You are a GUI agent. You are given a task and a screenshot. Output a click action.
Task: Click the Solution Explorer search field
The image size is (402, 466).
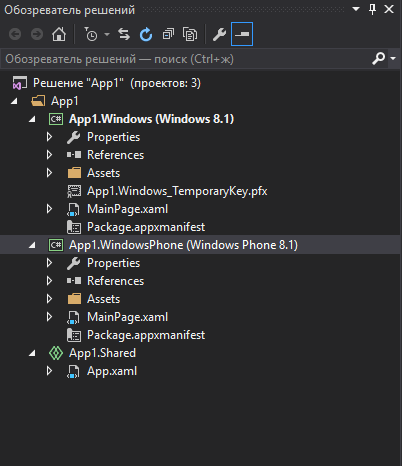[185, 59]
